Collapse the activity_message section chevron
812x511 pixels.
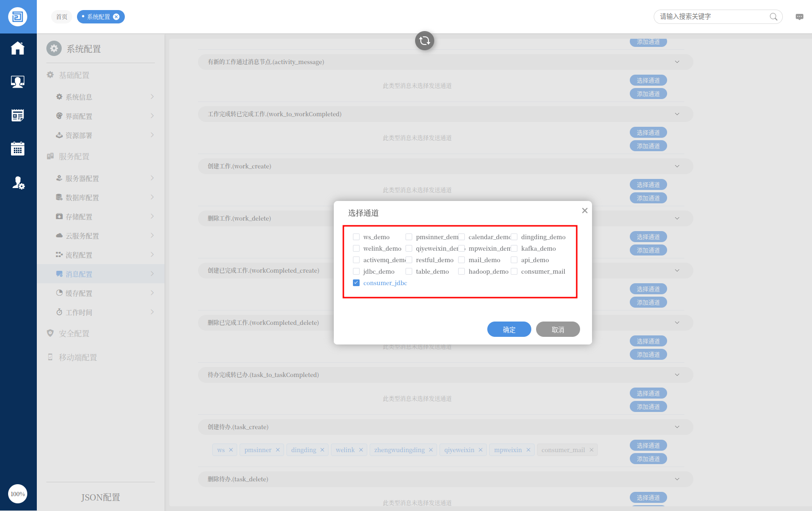677,62
